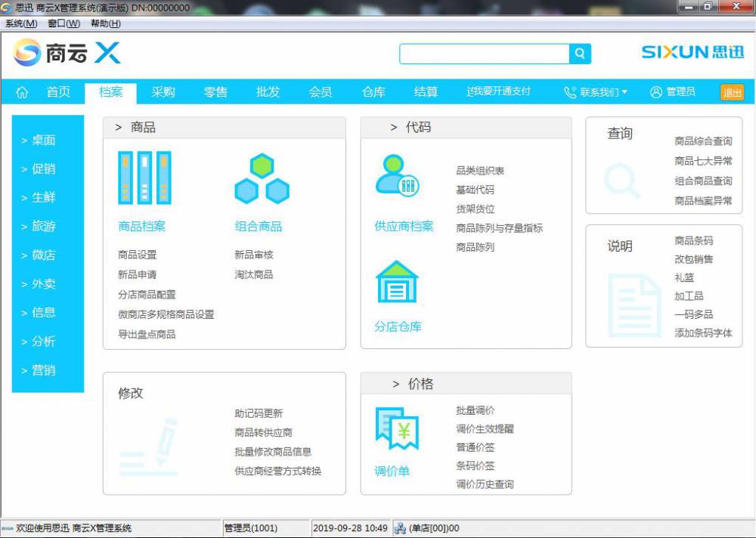This screenshot has width=756, height=538.
Task: Open the 一码多品 help link
Action: [x=694, y=315]
